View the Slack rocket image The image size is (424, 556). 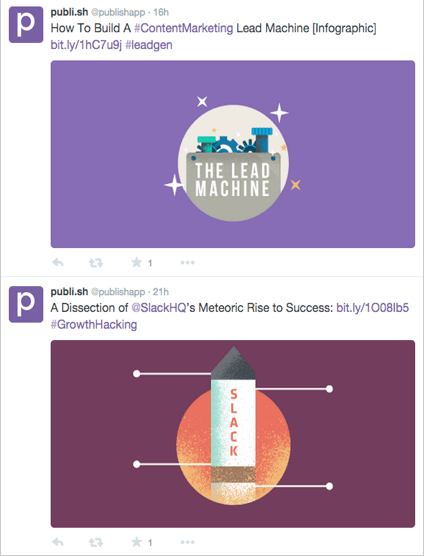coord(233,434)
